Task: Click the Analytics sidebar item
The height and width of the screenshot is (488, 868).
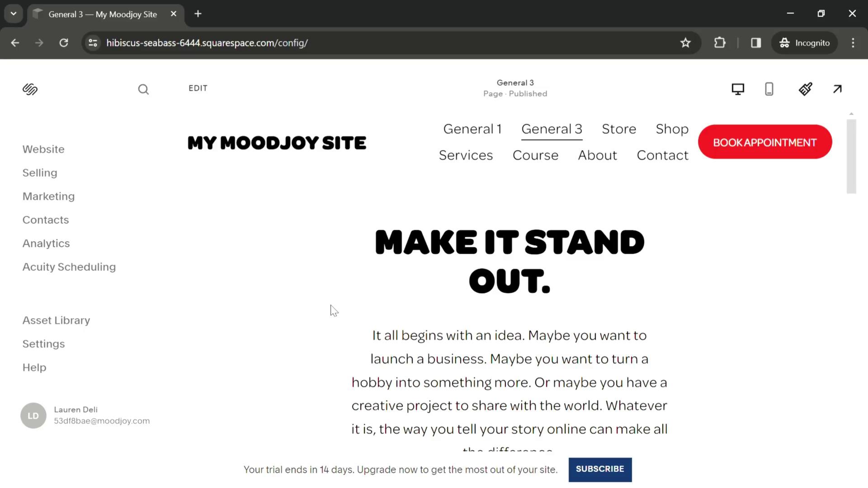Action: coord(47,243)
